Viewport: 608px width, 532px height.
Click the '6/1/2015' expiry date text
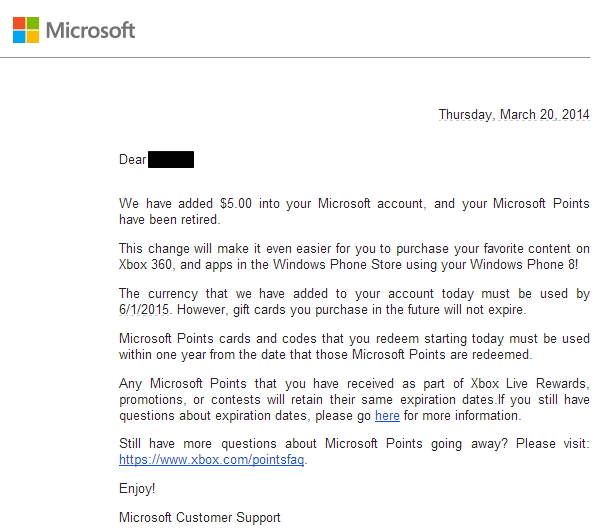pos(146,308)
